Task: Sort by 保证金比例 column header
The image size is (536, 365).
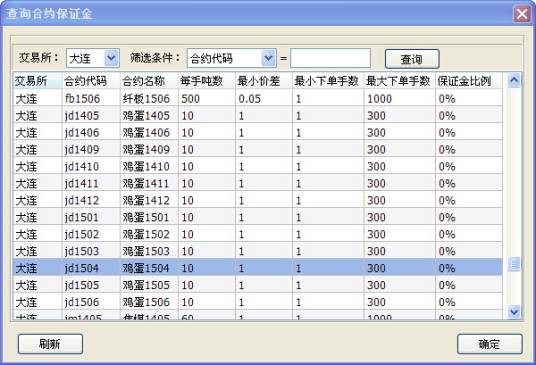Action: tap(469, 81)
